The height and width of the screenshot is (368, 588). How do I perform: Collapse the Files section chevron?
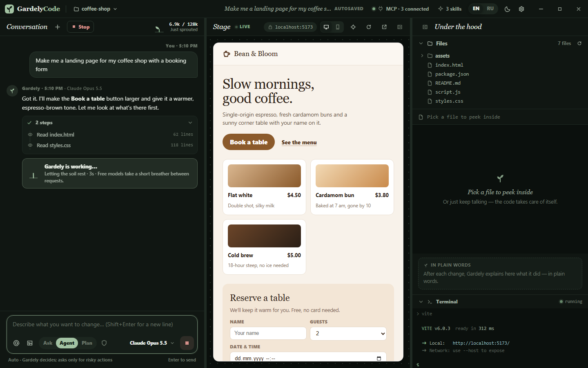pos(421,43)
